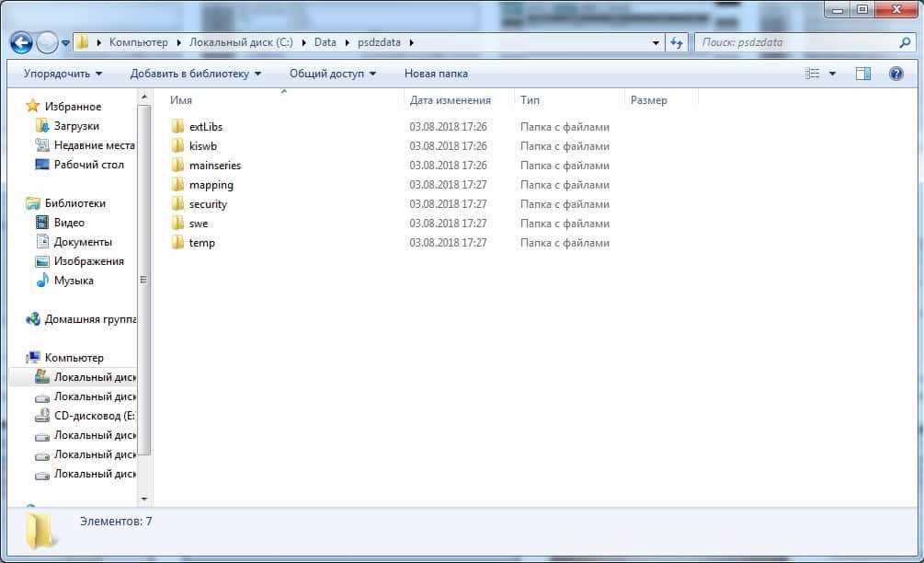Click the Музыка note icon
The image size is (924, 563).
42,280
